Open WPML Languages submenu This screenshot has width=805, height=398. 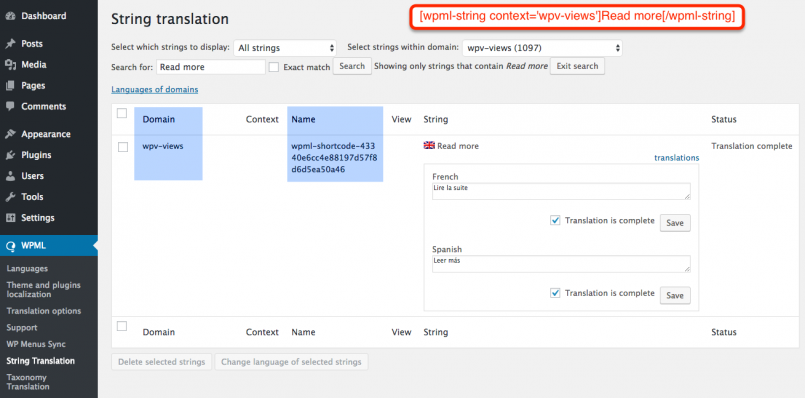[x=27, y=269]
